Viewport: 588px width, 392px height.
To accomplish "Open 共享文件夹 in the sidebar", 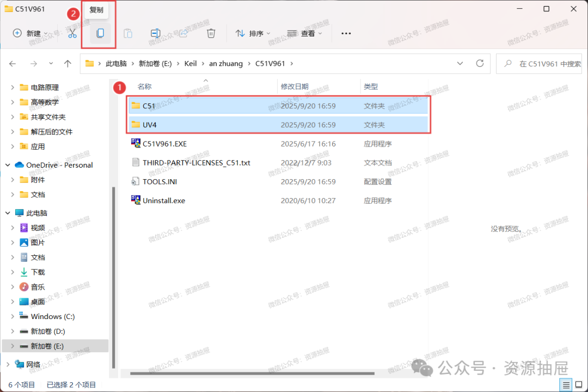I will [48, 117].
